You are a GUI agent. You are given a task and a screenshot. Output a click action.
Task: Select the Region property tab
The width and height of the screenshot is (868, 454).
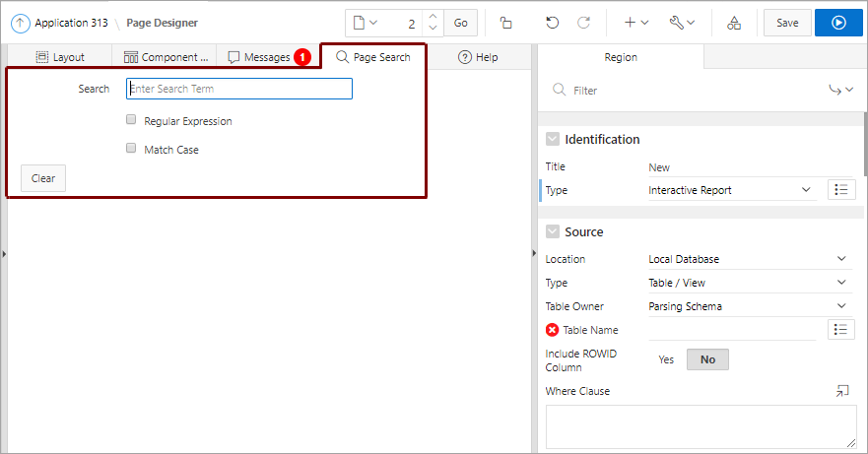pyautogui.click(x=621, y=57)
